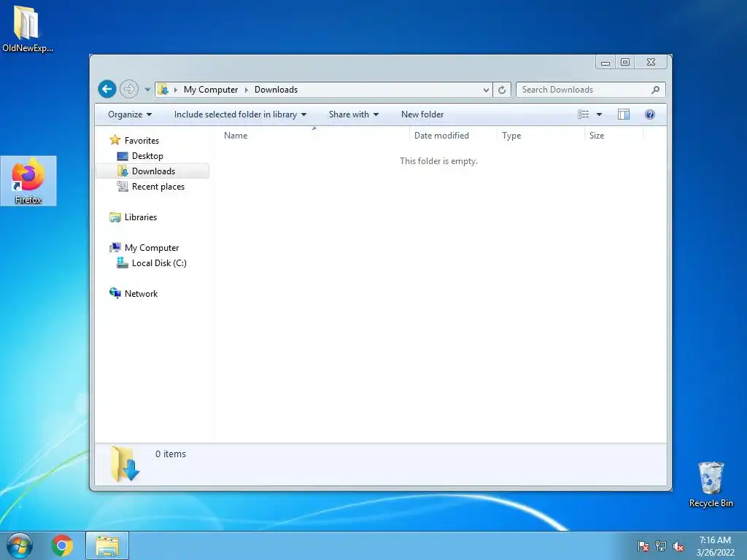The width and height of the screenshot is (747, 560).
Task: Open Desktop in the navigation pane
Action: (x=147, y=156)
